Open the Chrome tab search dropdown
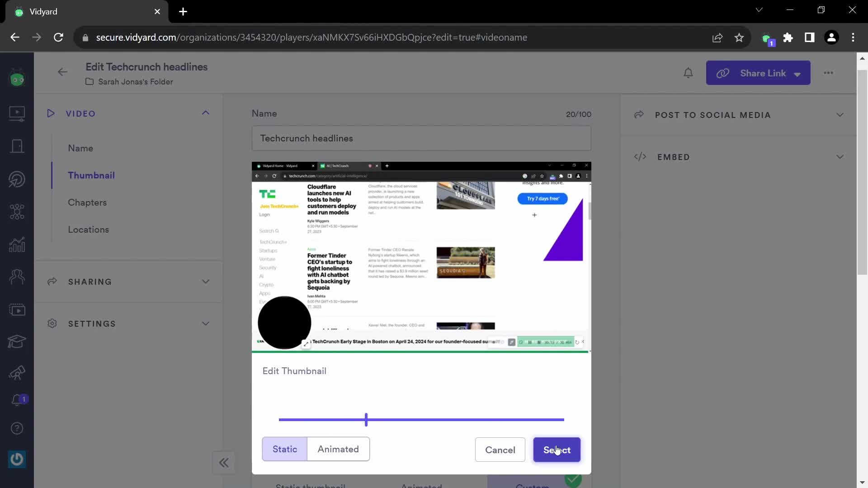This screenshot has height=488, width=868. [759, 10]
